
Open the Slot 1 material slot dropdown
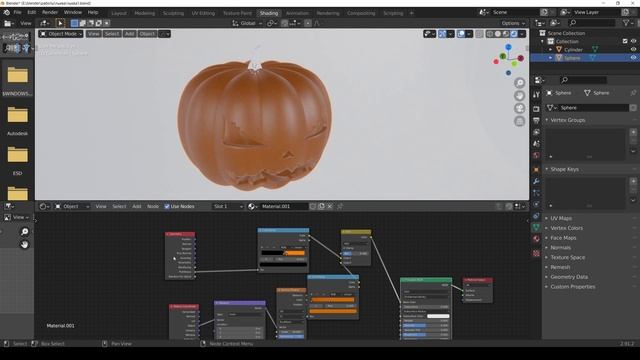(x=228, y=206)
